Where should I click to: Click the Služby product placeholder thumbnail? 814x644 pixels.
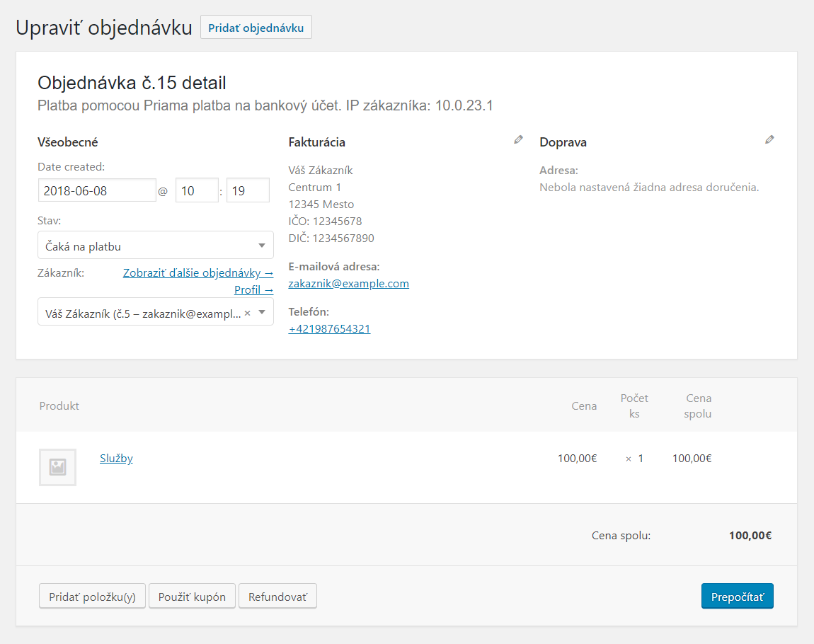point(57,467)
